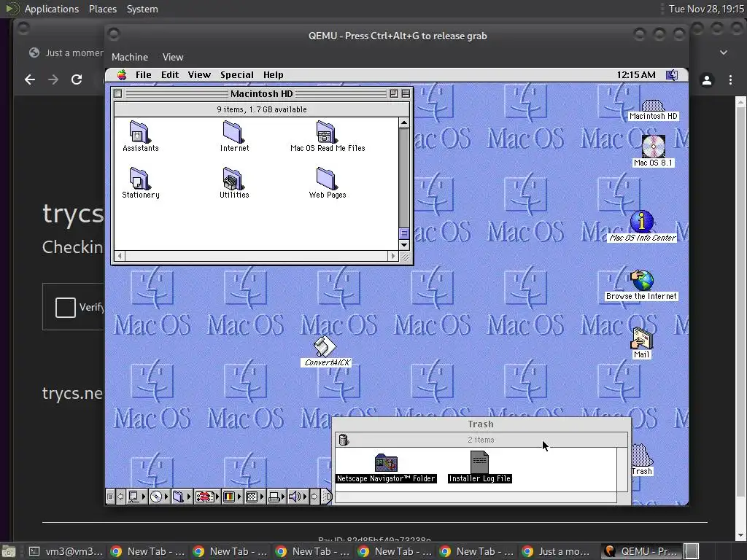This screenshot has width=747, height=560.
Task: Click Chrome back arrow button
Action: pos(29,79)
